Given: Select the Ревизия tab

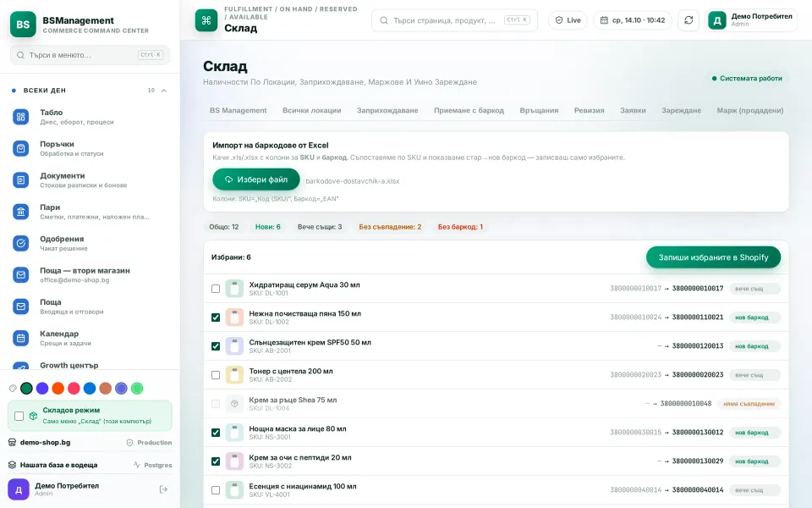Looking at the screenshot, I should 589,110.
